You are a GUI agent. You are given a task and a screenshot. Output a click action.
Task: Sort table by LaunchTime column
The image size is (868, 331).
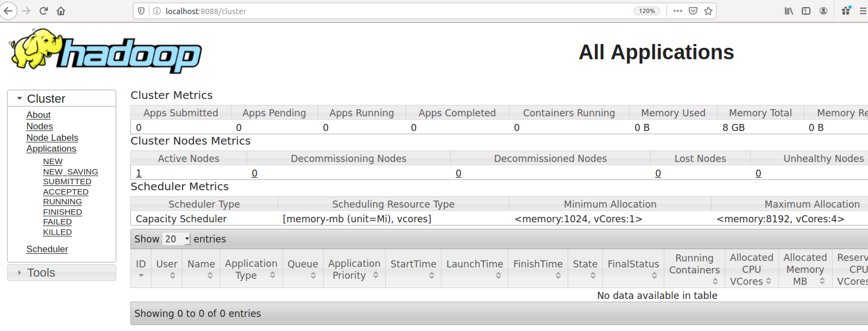click(474, 269)
